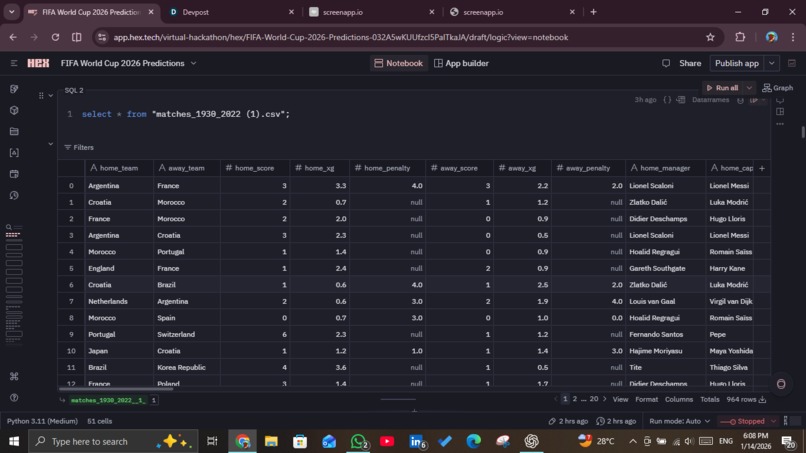This screenshot has width=806, height=453.
Task: Open the Totals menu below the table
Action: (x=709, y=400)
